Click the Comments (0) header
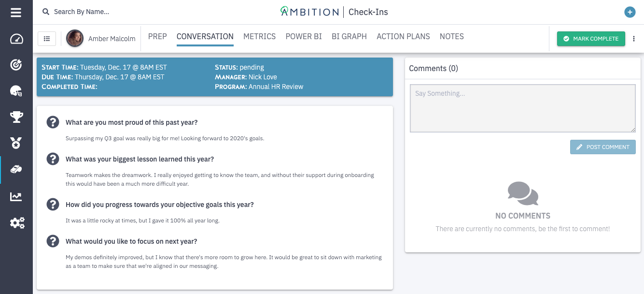 pos(434,68)
